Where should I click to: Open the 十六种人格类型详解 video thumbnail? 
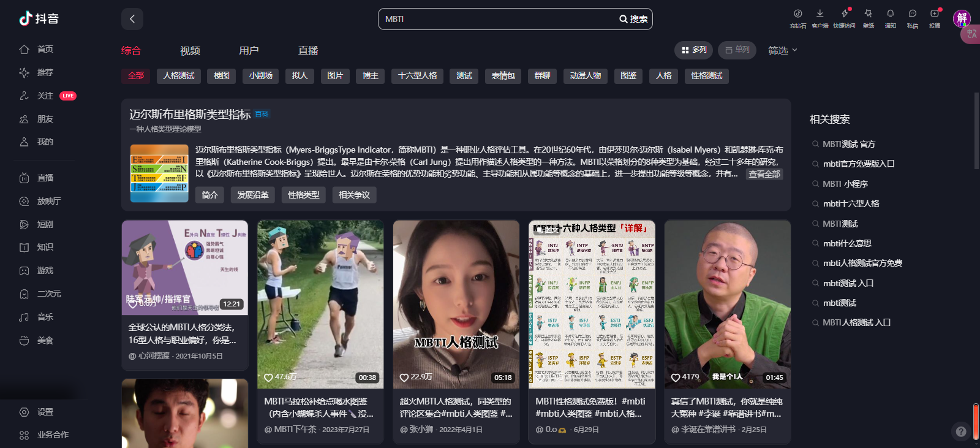coord(592,304)
